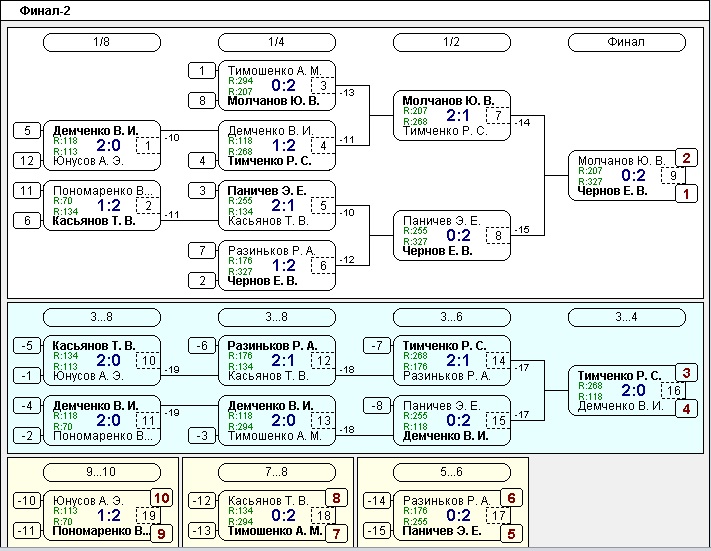Click dashed match number 3 in Тимошенко–Молчанов match
Image resolution: width=711 pixels, height=551 pixels.
point(323,86)
